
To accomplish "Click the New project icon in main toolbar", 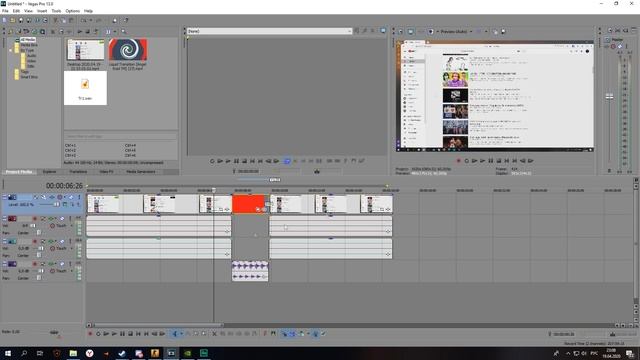I will (x=4, y=20).
